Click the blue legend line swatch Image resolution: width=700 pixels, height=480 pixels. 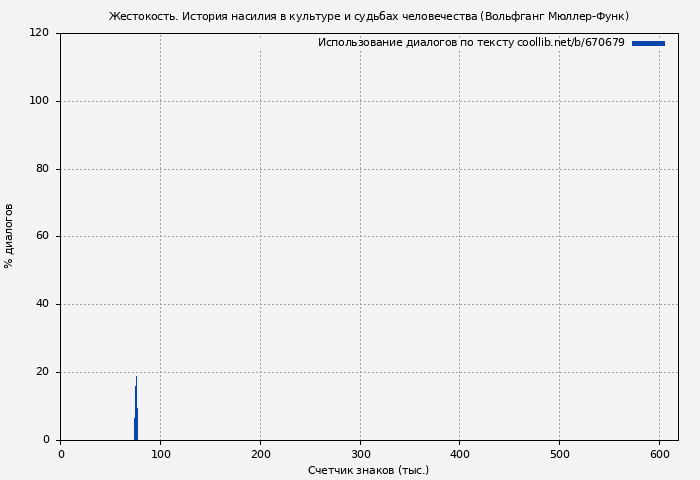[648, 43]
